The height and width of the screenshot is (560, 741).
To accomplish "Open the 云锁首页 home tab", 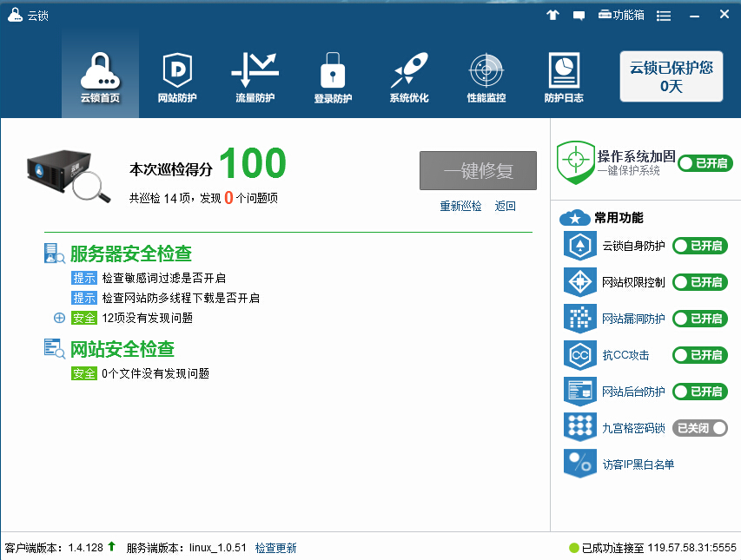I will pos(100,74).
